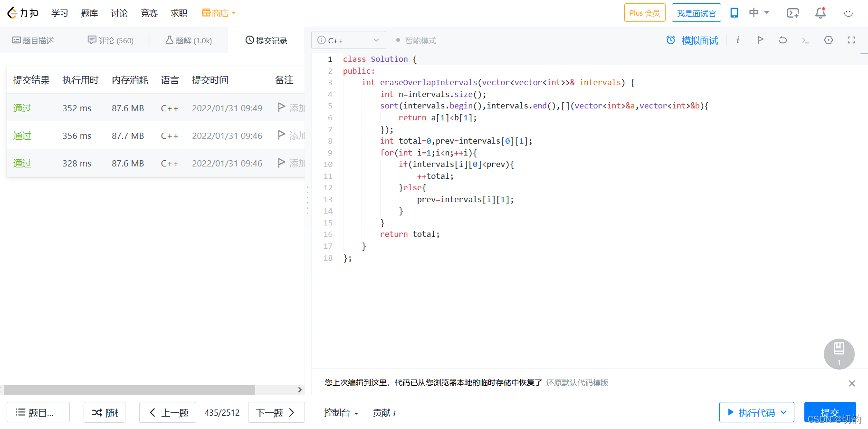Open the editor settings gear icon
Viewport: 868px width, 429px height.
(x=829, y=40)
